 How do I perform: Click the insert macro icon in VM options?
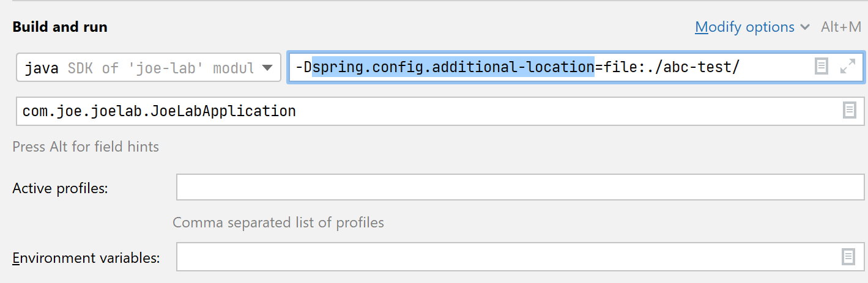pos(822,67)
